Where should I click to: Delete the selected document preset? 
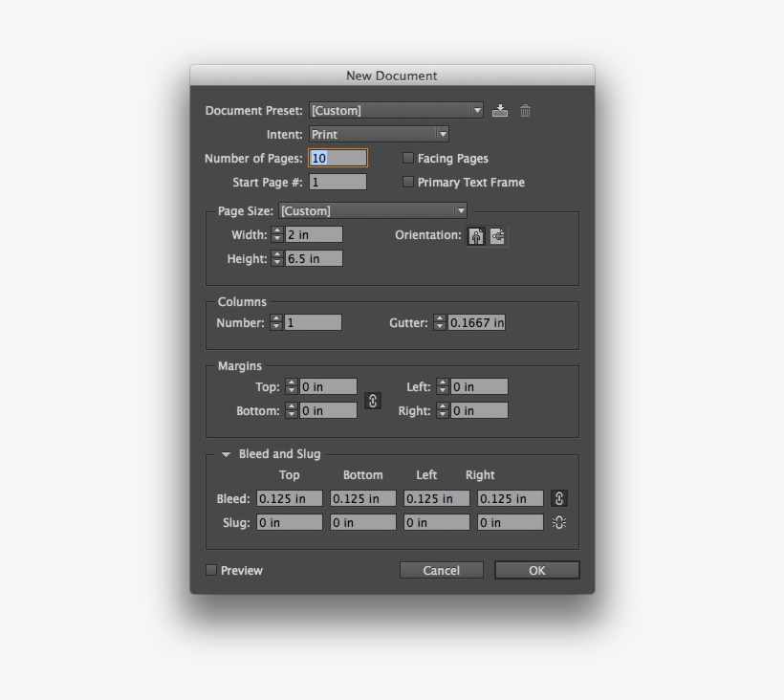(x=525, y=110)
